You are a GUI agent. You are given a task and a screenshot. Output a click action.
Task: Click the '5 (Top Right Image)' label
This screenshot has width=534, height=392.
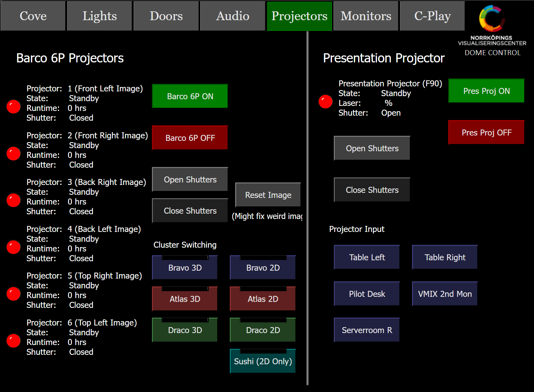pos(105,276)
